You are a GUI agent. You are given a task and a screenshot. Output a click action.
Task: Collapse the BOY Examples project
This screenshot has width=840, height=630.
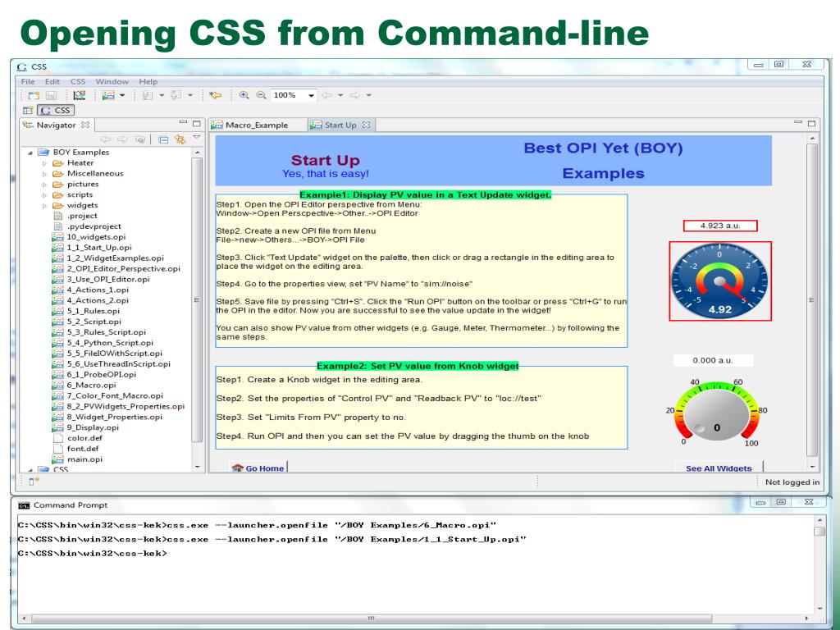[x=30, y=153]
